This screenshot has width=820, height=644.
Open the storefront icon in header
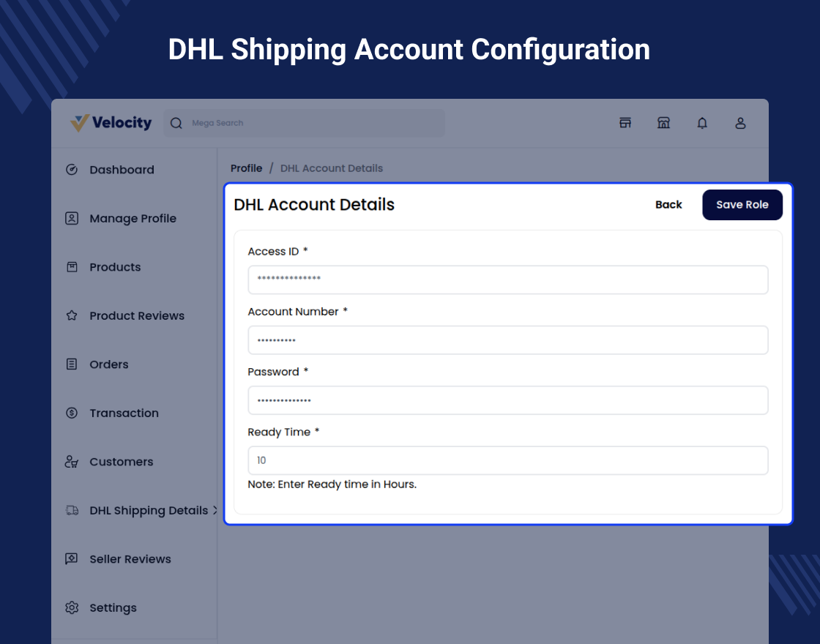663,123
